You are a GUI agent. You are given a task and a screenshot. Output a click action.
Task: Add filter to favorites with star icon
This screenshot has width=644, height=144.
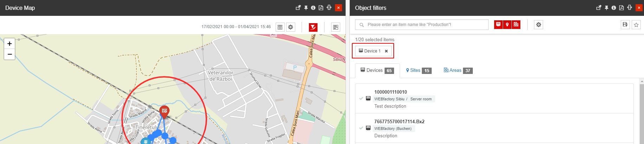pyautogui.click(x=636, y=25)
